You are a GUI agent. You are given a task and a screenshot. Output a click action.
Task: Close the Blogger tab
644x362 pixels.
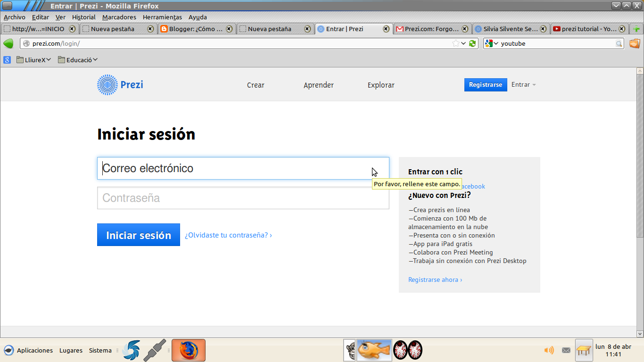[229, 29]
